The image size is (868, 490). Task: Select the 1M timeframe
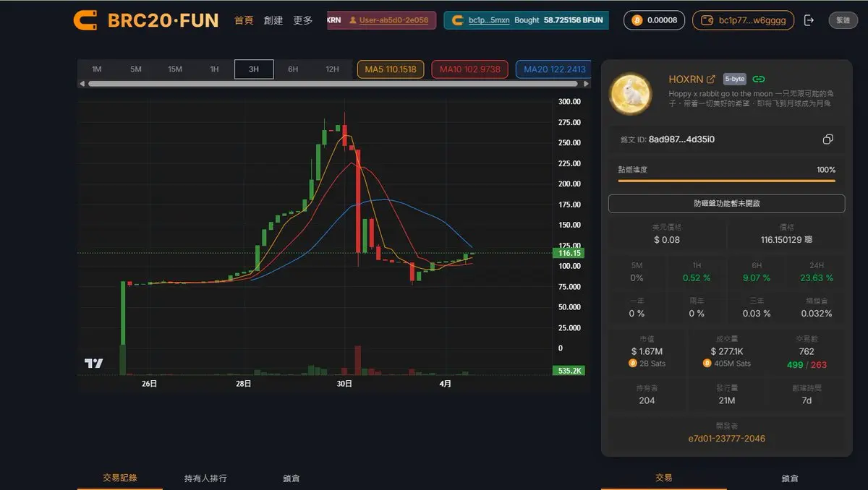(97, 69)
